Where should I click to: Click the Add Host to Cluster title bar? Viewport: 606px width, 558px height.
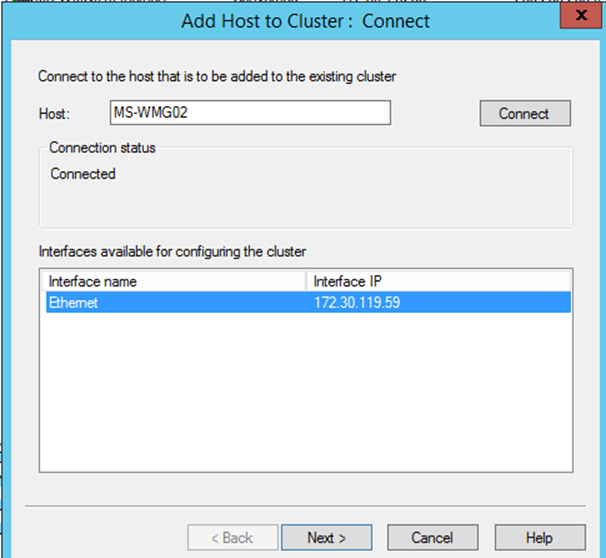[305, 21]
